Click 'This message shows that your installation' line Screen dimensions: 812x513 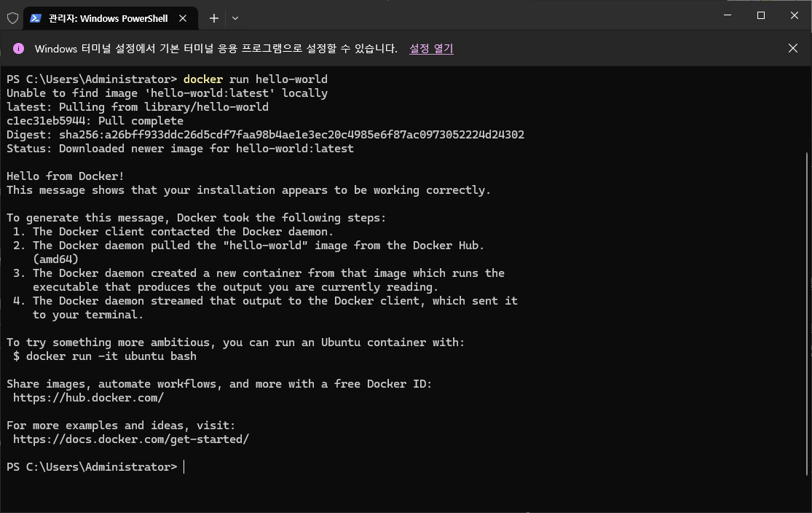[x=248, y=190]
